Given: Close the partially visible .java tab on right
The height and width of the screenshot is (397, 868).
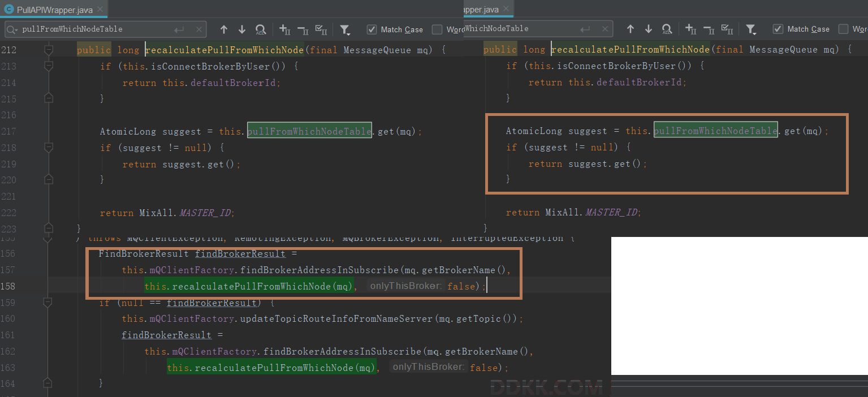Looking at the screenshot, I should tap(506, 9).
